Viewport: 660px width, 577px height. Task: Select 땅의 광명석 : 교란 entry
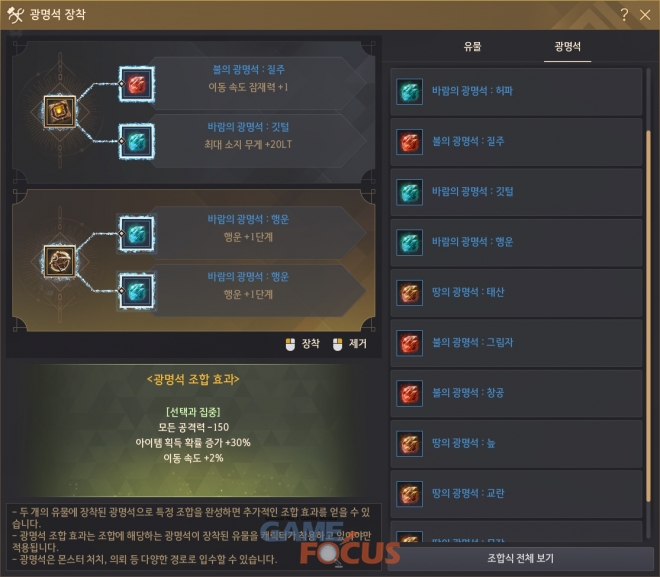pyautogui.click(x=516, y=494)
